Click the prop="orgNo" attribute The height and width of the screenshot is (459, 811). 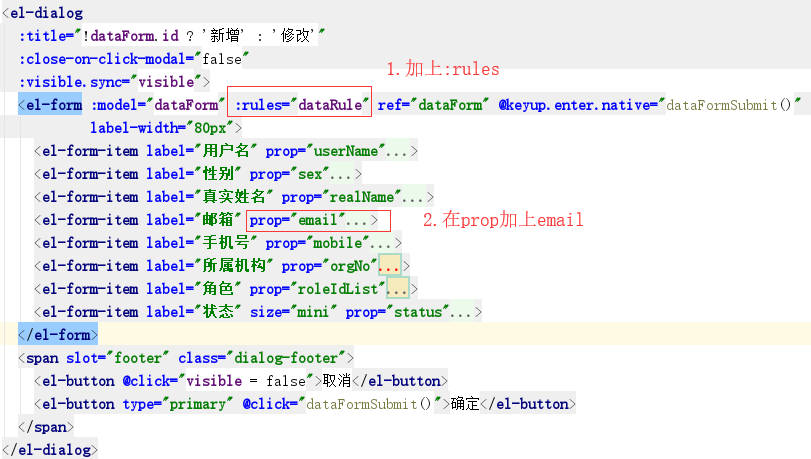click(x=329, y=266)
